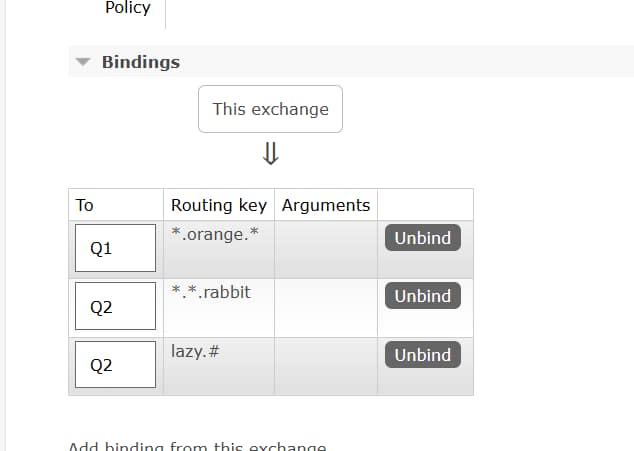This screenshot has width=634, height=451.
Task: Click empty Arguments cell in lazy.# row
Action: (x=326, y=366)
